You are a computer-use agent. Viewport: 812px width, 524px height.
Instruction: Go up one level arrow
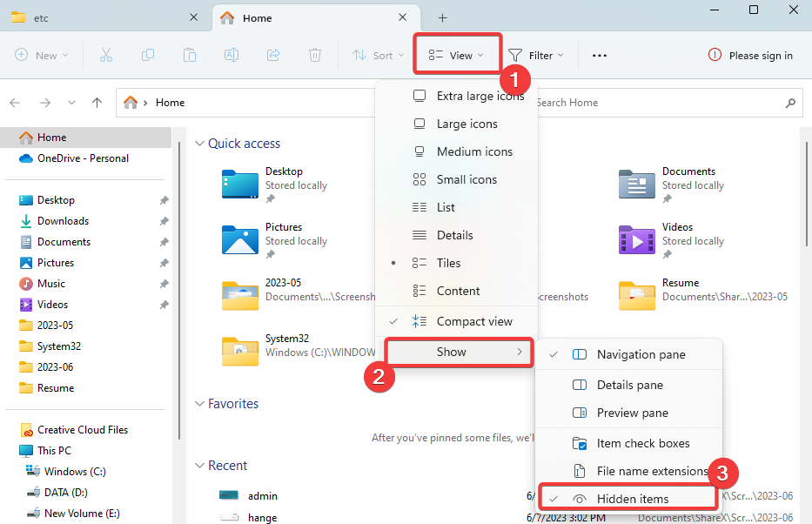97,103
